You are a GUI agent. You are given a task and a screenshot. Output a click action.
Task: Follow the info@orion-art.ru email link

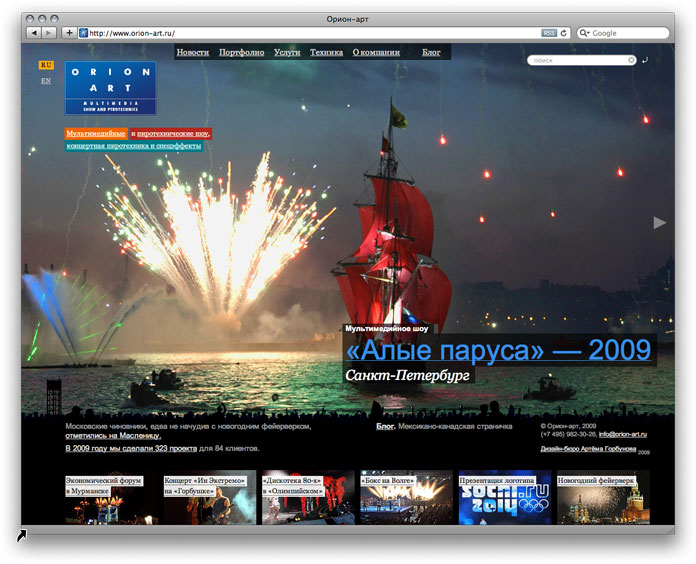point(623,434)
